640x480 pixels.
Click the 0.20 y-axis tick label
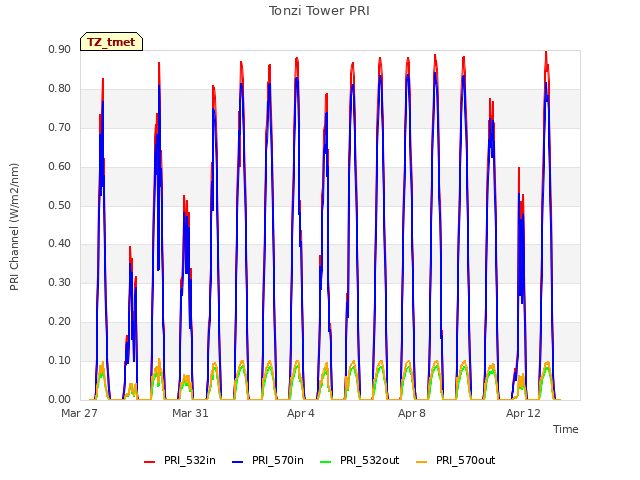pos(60,322)
